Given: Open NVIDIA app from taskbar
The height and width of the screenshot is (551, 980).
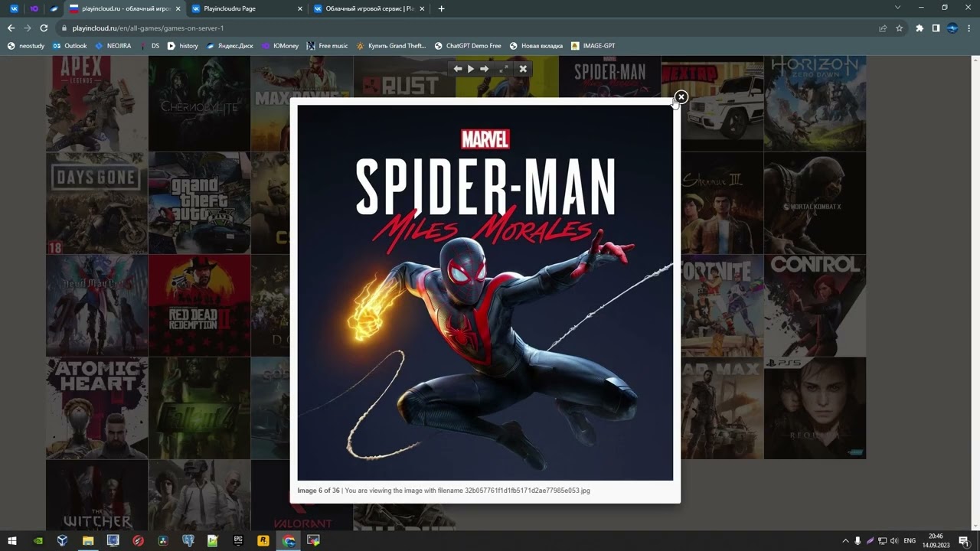Looking at the screenshot, I should coord(38,540).
